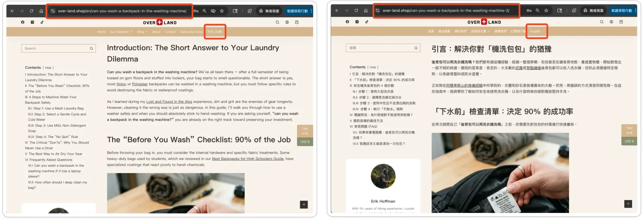Select TWD NT$ currency on English page
The image size is (644, 220).
[x=305, y=131]
